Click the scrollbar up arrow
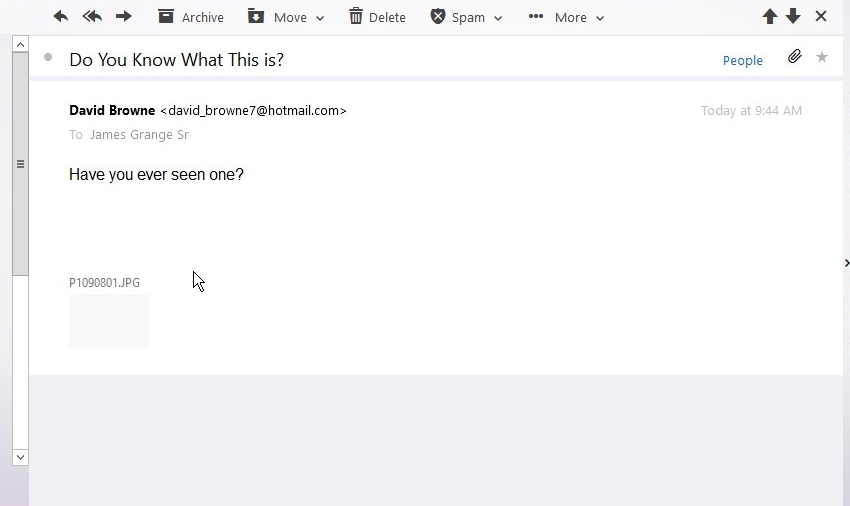Screen dimensions: 850x506 tap(21, 44)
